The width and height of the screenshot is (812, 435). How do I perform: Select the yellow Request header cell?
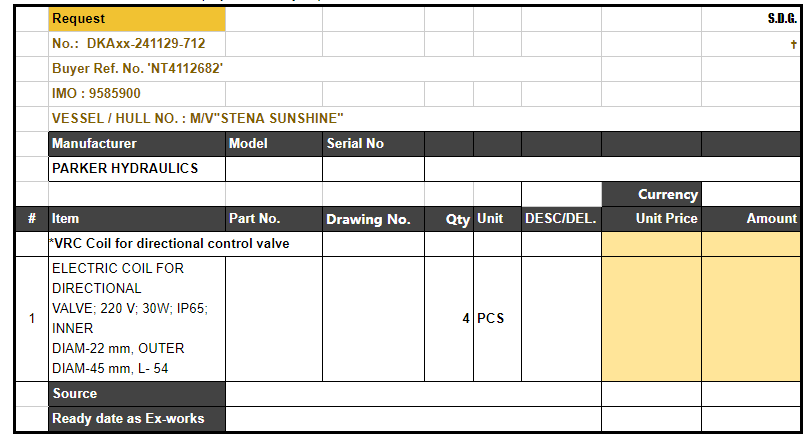point(137,19)
